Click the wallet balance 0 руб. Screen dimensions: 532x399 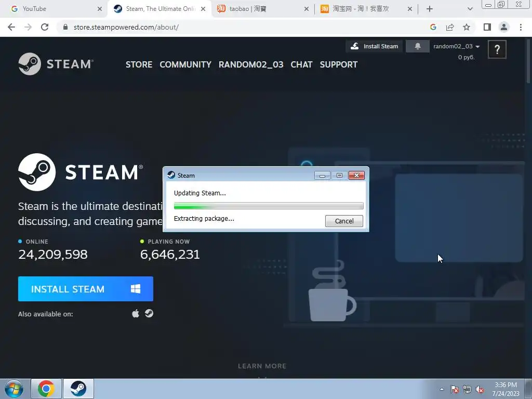(466, 57)
